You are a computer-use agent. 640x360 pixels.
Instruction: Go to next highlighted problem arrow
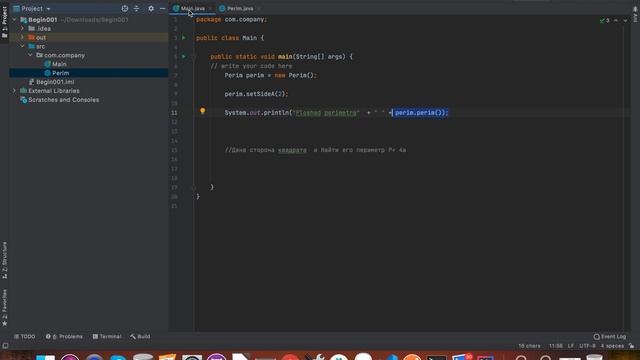point(625,20)
